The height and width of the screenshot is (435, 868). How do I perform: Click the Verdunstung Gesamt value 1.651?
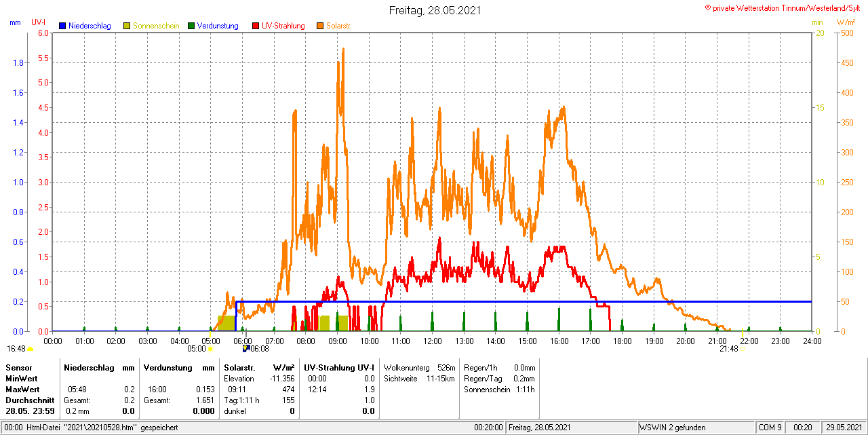coord(205,400)
